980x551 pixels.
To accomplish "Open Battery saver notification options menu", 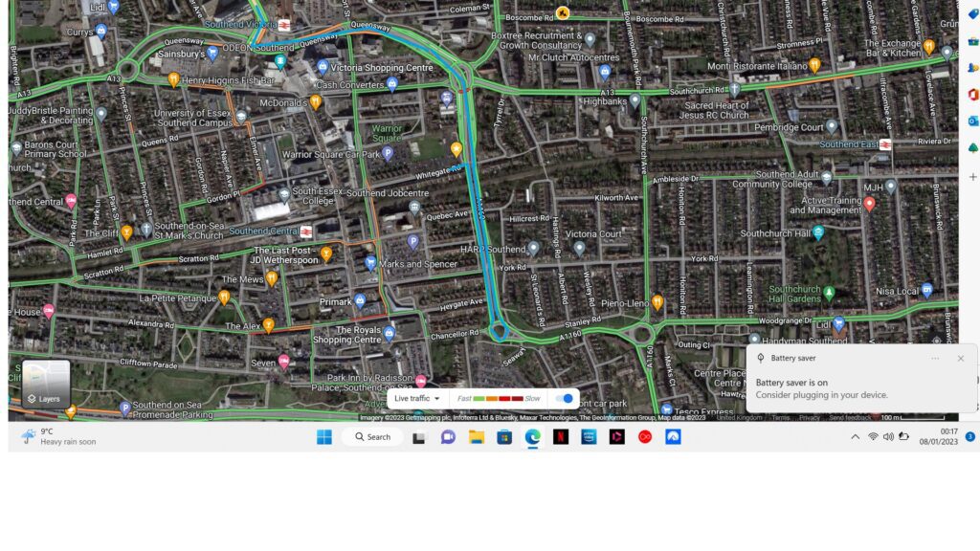I will point(935,359).
